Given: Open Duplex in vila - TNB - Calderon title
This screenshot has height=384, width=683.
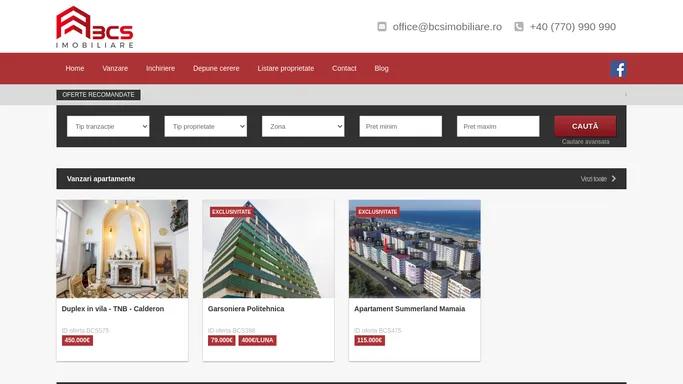Looking at the screenshot, I should pyautogui.click(x=113, y=309).
